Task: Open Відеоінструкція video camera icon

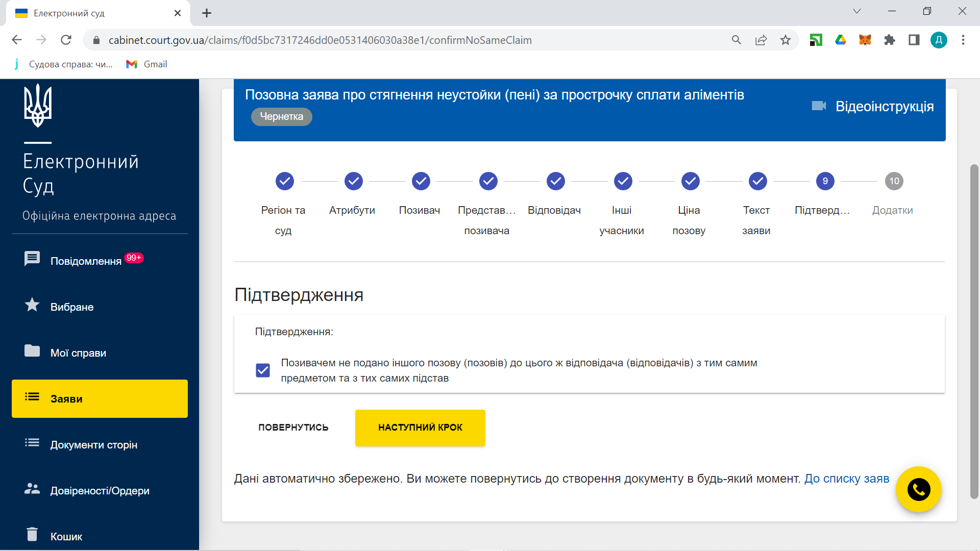Action: tap(819, 106)
